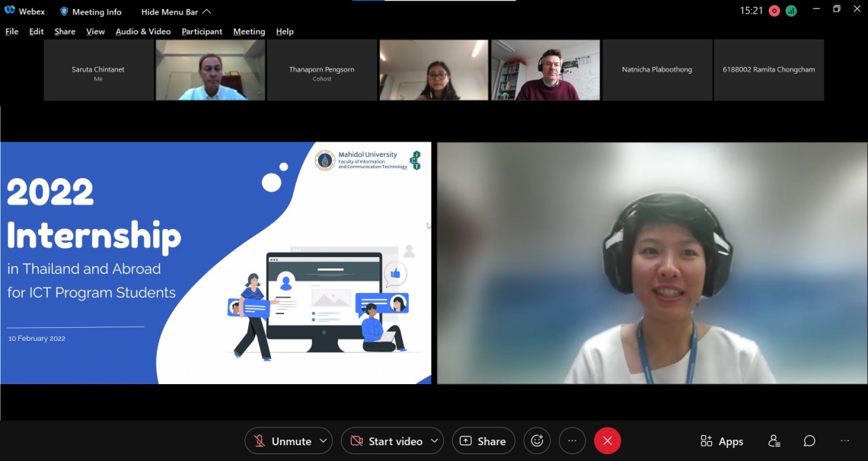This screenshot has height=461, width=868.
Task: Open the more options ellipsis button
Action: pos(572,441)
